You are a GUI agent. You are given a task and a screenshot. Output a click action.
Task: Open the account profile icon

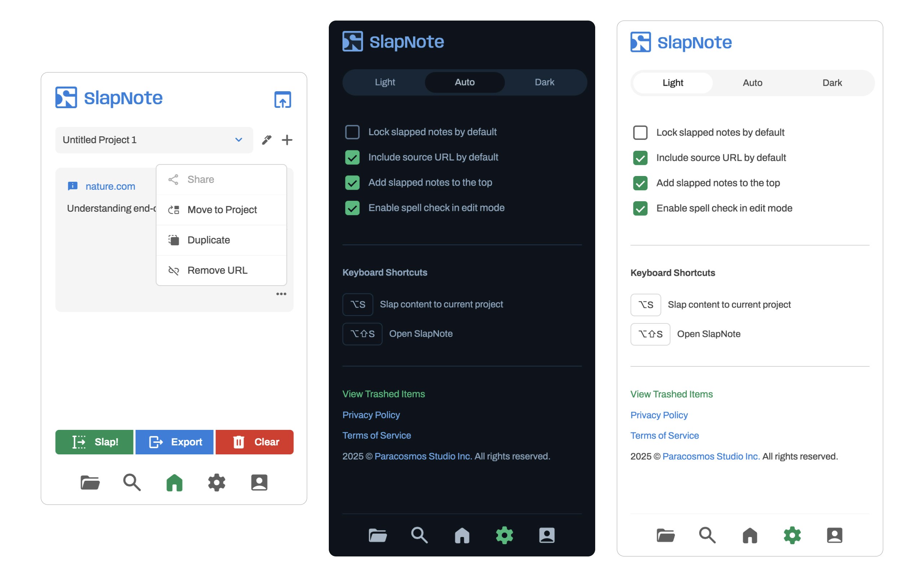[259, 483]
